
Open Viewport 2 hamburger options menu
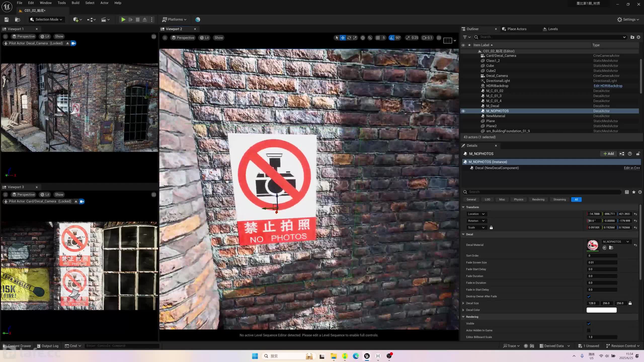point(165,38)
